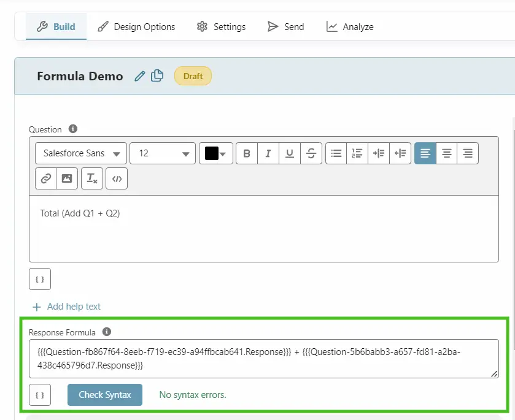Image resolution: width=515 pixels, height=420 pixels.
Task: Apply bold formatting to the question text
Action: (246, 153)
